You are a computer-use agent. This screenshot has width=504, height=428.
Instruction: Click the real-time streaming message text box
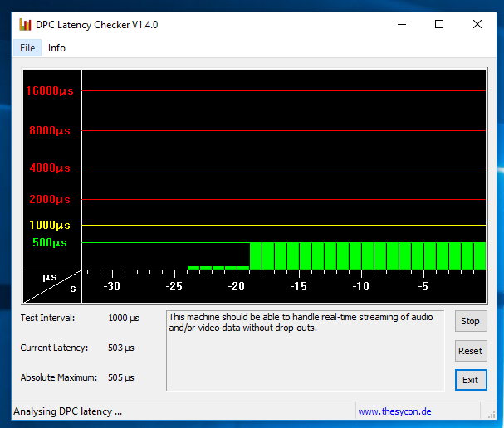(x=306, y=350)
